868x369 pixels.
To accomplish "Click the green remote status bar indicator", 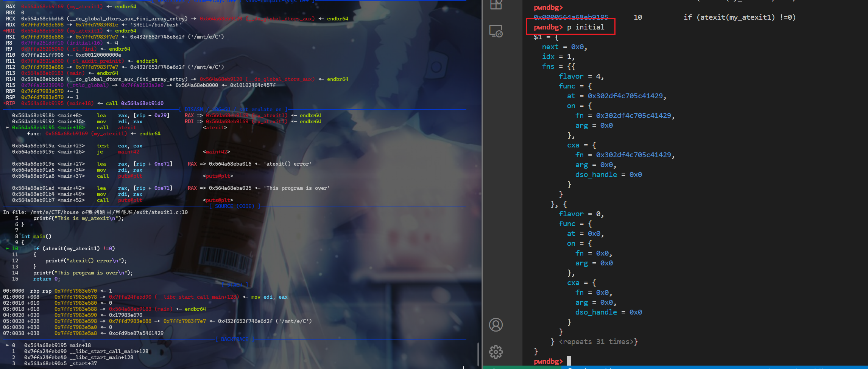I will coord(492,367).
